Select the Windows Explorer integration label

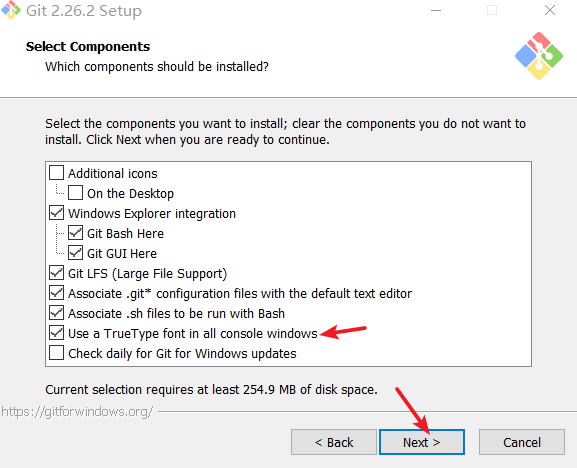152,213
